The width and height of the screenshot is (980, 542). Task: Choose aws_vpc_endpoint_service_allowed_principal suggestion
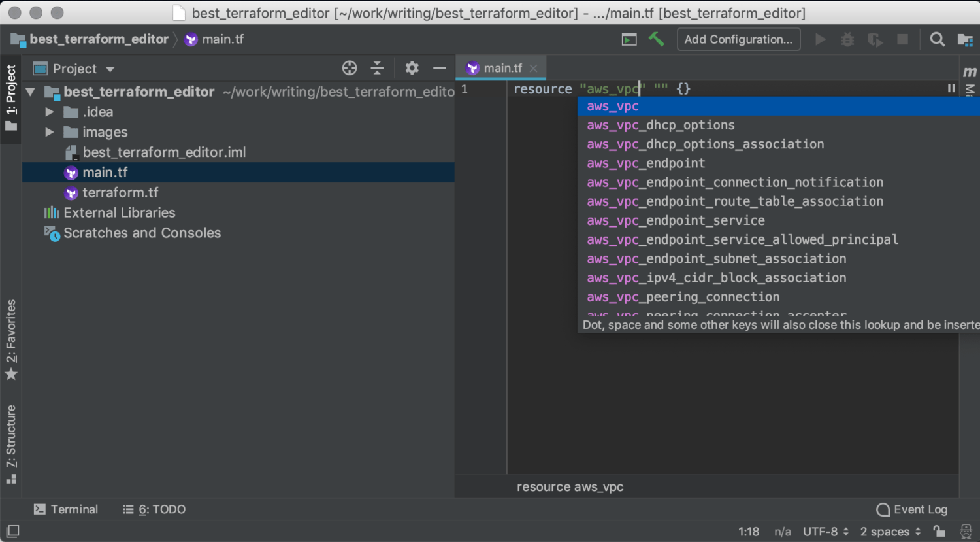click(779, 239)
